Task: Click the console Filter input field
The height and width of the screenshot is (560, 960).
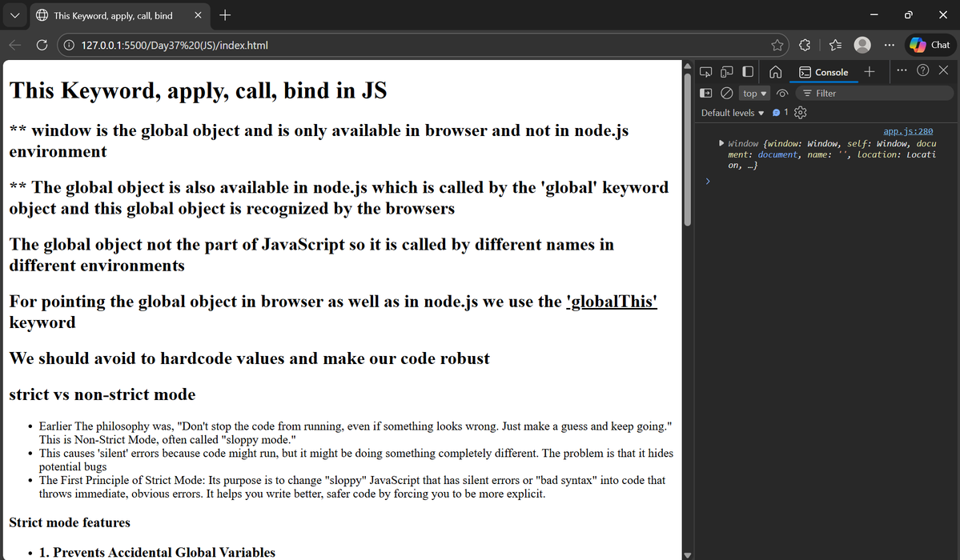Action: pyautogui.click(x=873, y=93)
